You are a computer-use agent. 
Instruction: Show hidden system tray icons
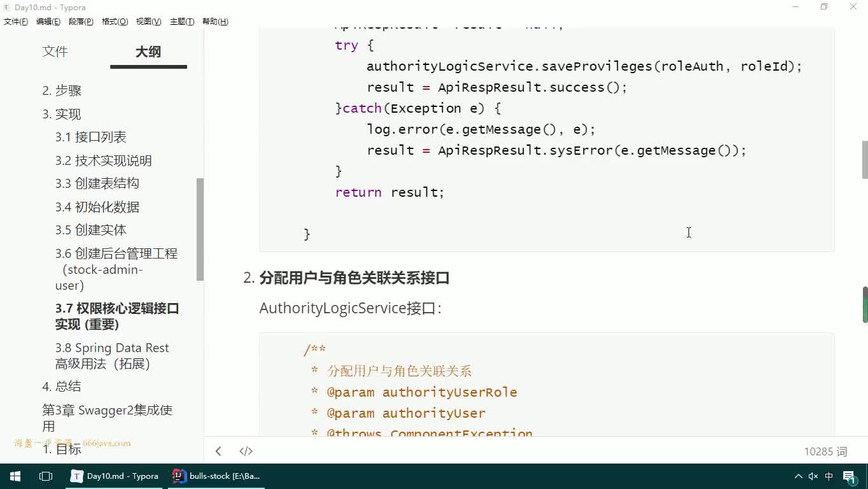click(x=798, y=476)
